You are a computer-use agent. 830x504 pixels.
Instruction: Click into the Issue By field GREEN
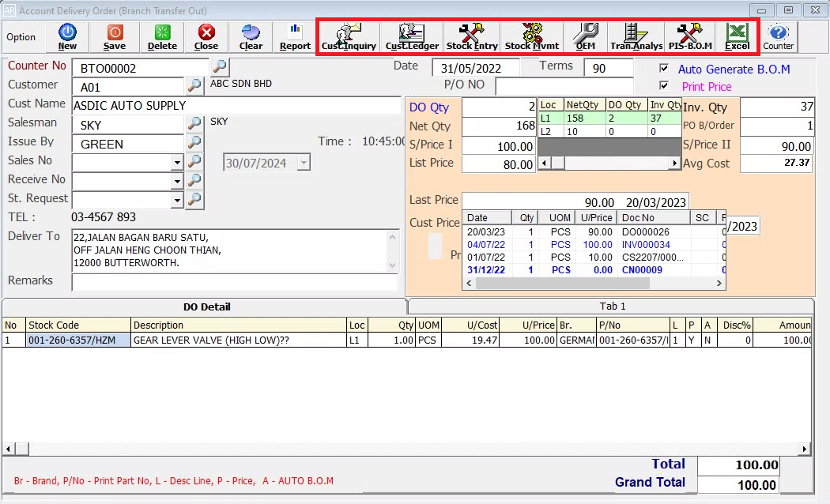(128, 144)
